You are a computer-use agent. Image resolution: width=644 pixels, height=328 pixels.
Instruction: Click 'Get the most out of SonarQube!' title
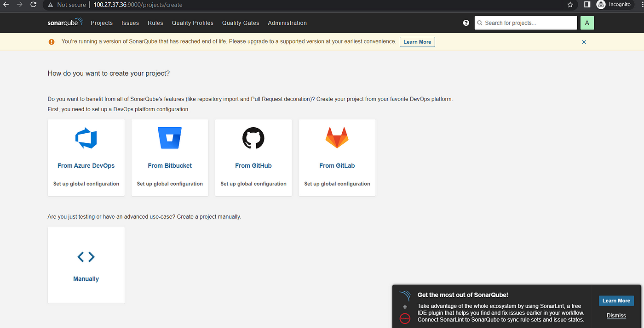tap(463, 295)
